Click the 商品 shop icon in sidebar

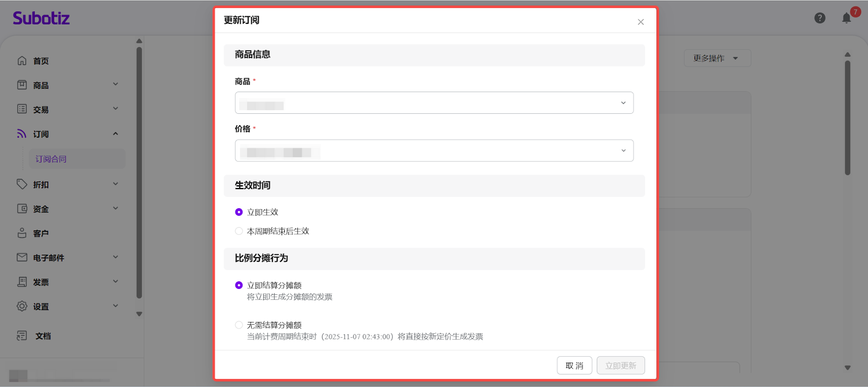(22, 85)
